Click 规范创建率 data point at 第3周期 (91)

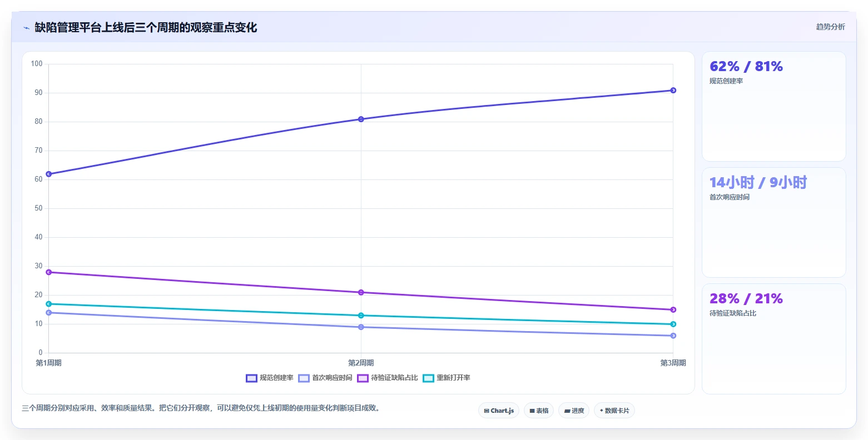[x=673, y=90]
